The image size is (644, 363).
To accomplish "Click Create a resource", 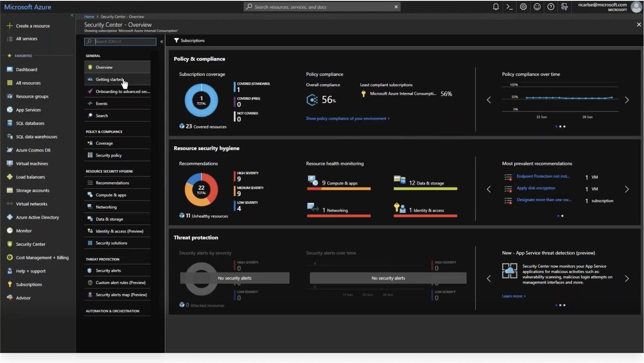I will pyautogui.click(x=33, y=26).
